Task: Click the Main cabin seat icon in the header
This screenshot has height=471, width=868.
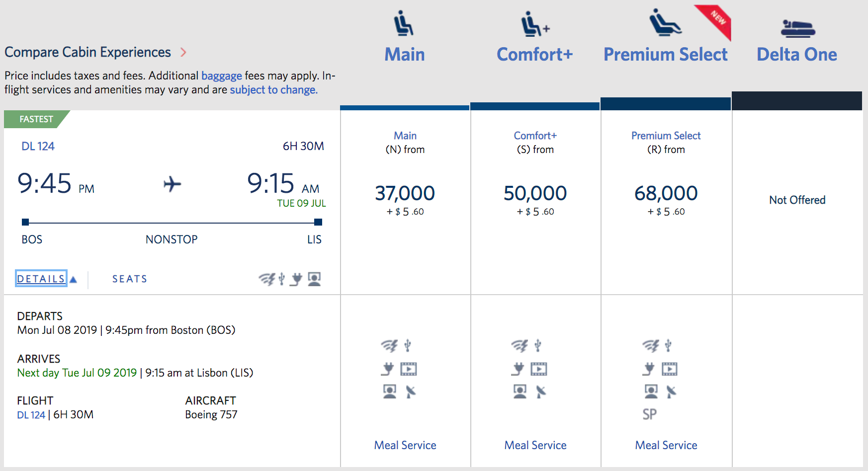Action: (x=404, y=22)
